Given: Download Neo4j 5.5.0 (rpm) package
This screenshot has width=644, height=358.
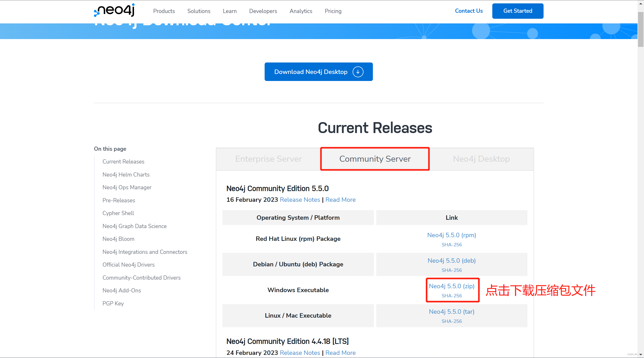Looking at the screenshot, I should (x=451, y=235).
